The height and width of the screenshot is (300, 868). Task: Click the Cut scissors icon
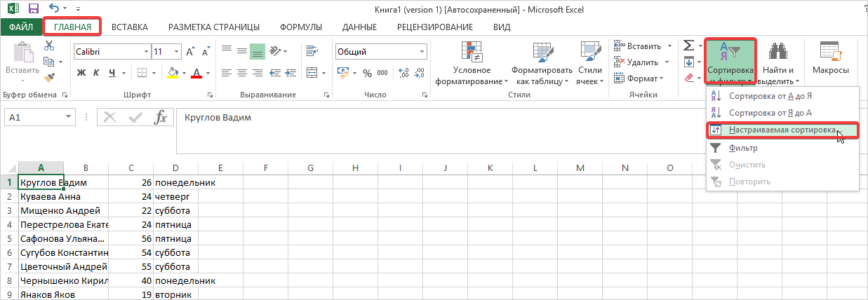click(49, 46)
